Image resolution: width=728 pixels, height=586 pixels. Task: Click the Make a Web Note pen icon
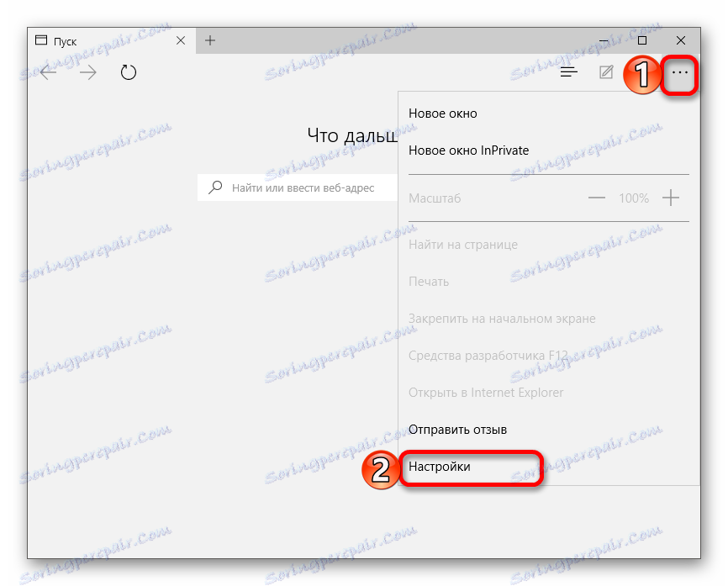click(x=606, y=72)
